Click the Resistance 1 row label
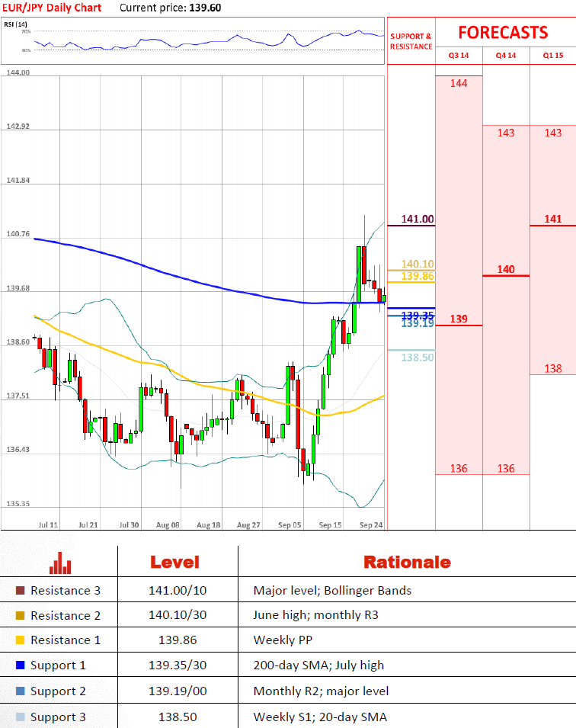Screen dimensions: 576x728 click(66, 640)
